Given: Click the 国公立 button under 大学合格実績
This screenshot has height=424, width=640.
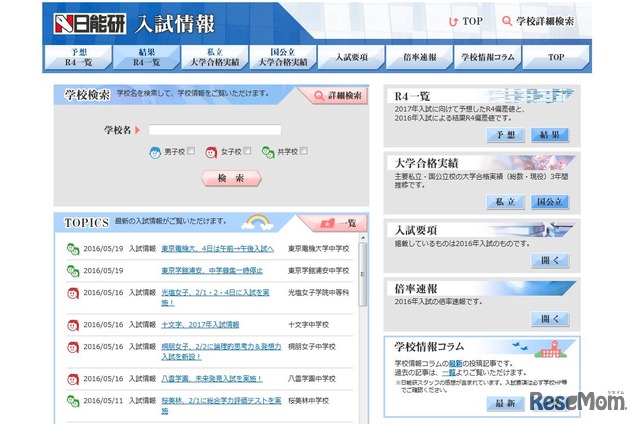Looking at the screenshot, I should (549, 202).
